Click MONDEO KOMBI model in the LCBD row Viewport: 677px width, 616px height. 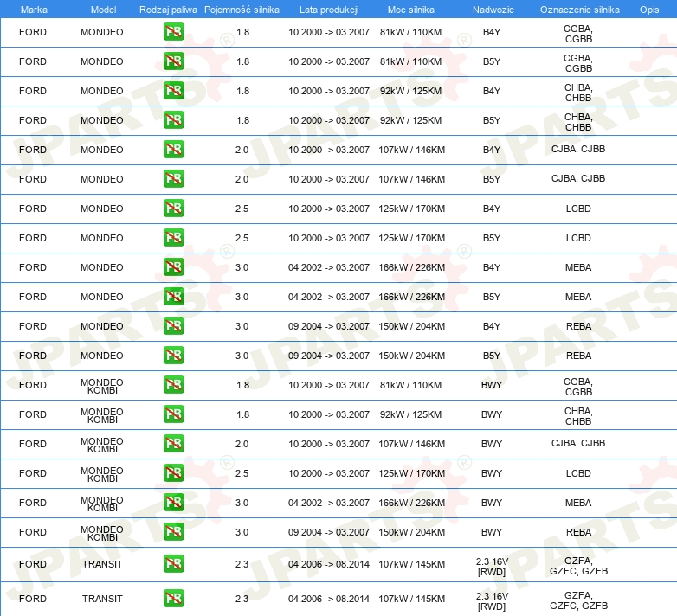tap(102, 474)
